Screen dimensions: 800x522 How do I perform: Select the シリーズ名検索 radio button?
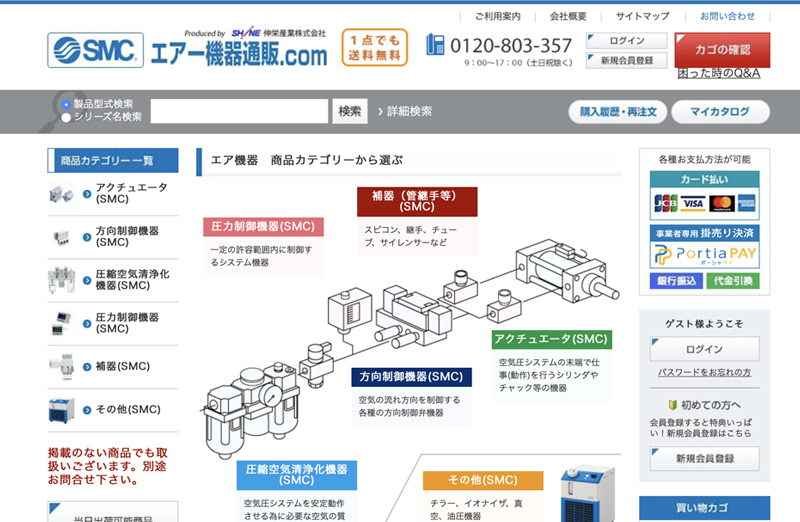click(x=66, y=117)
